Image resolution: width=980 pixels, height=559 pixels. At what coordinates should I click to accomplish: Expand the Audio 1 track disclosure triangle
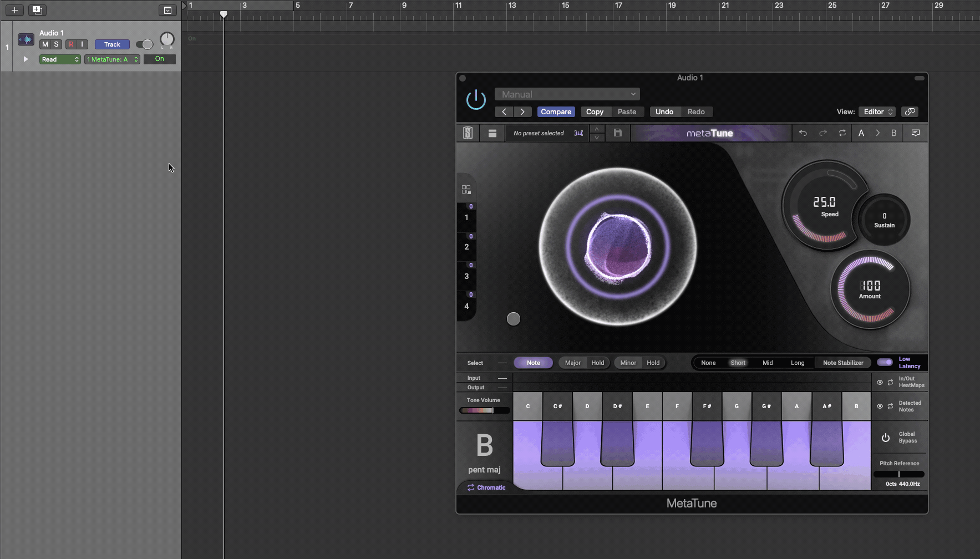pos(26,59)
